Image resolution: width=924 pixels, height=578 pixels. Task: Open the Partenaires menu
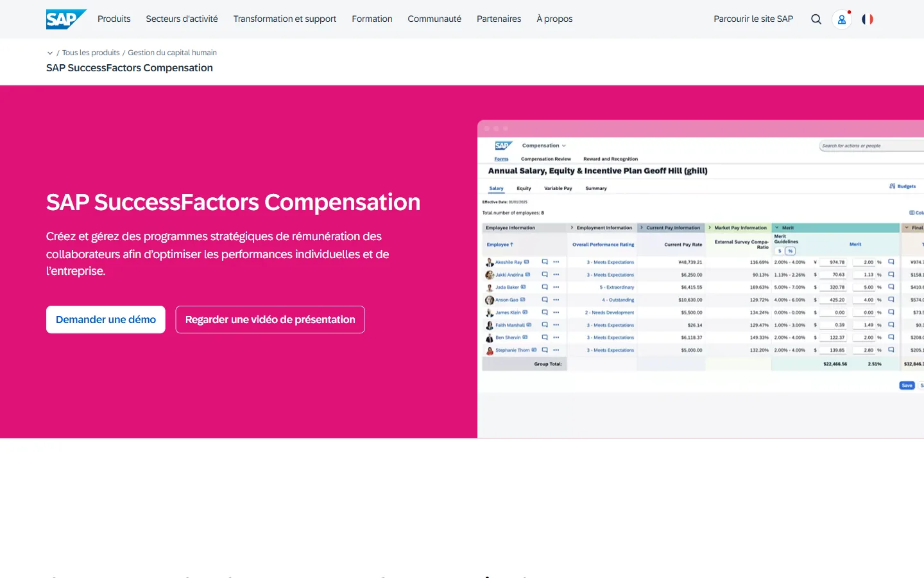[x=499, y=19]
